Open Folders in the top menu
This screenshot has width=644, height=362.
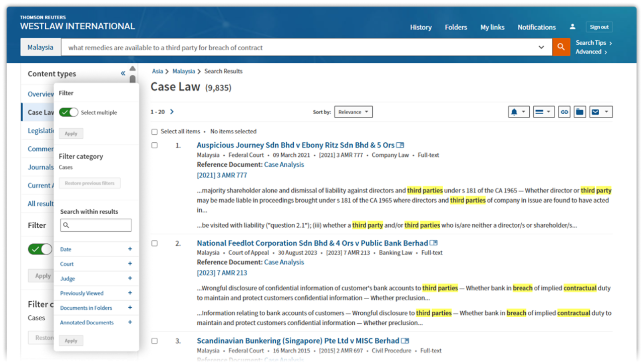tap(456, 27)
